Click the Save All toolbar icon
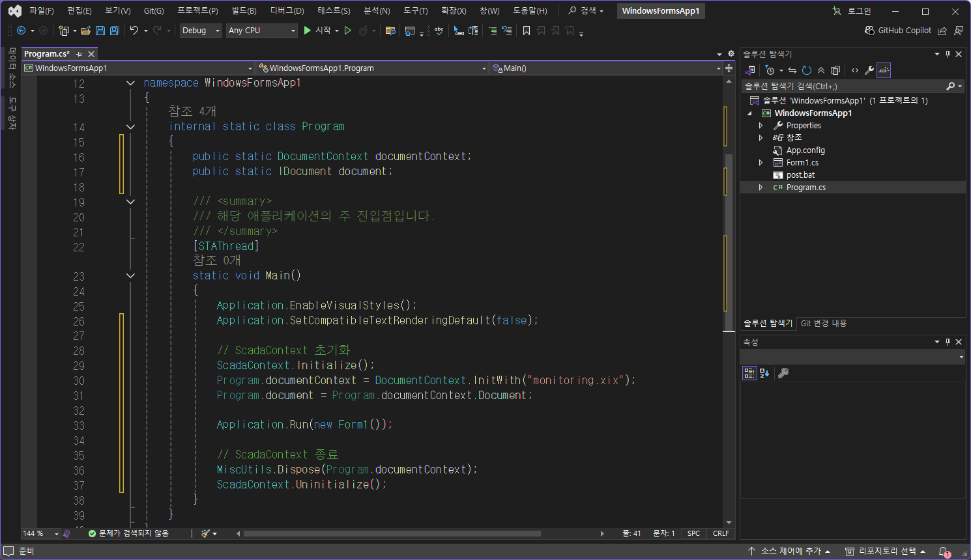The height and width of the screenshot is (560, 971). click(x=115, y=31)
